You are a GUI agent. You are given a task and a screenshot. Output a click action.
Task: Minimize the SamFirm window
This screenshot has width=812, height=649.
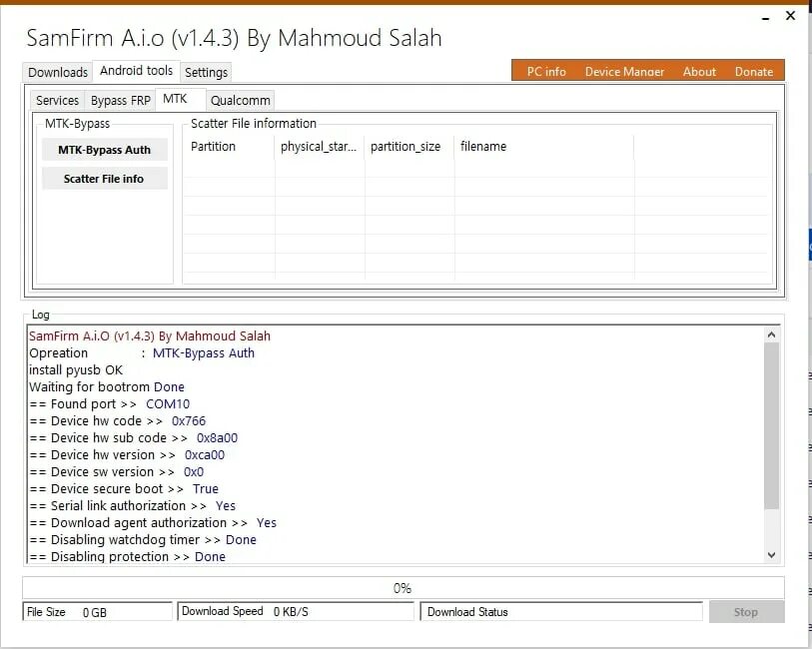tap(765, 18)
